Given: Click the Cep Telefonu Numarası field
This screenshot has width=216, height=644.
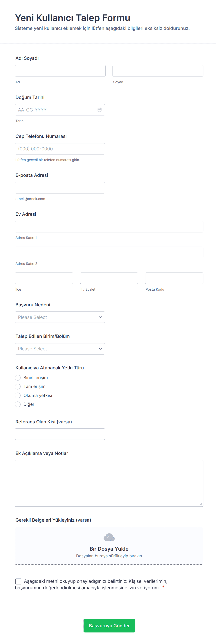Looking at the screenshot, I should (x=60, y=149).
